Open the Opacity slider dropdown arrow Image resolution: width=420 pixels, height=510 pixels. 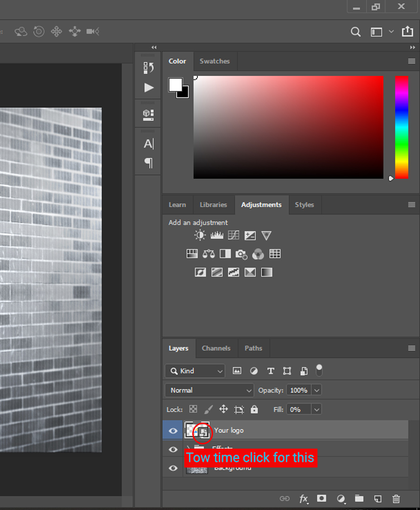click(317, 391)
